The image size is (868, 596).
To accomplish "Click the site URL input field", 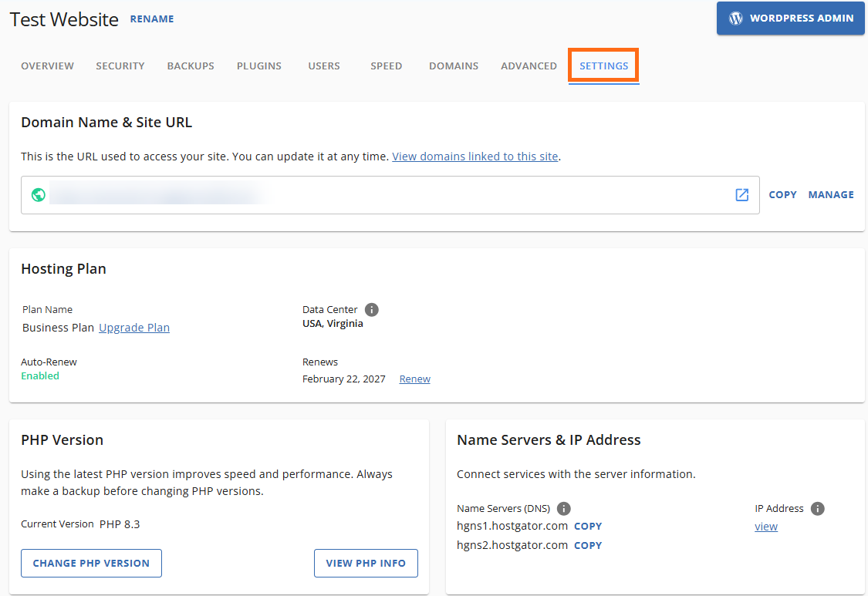I will [390, 195].
